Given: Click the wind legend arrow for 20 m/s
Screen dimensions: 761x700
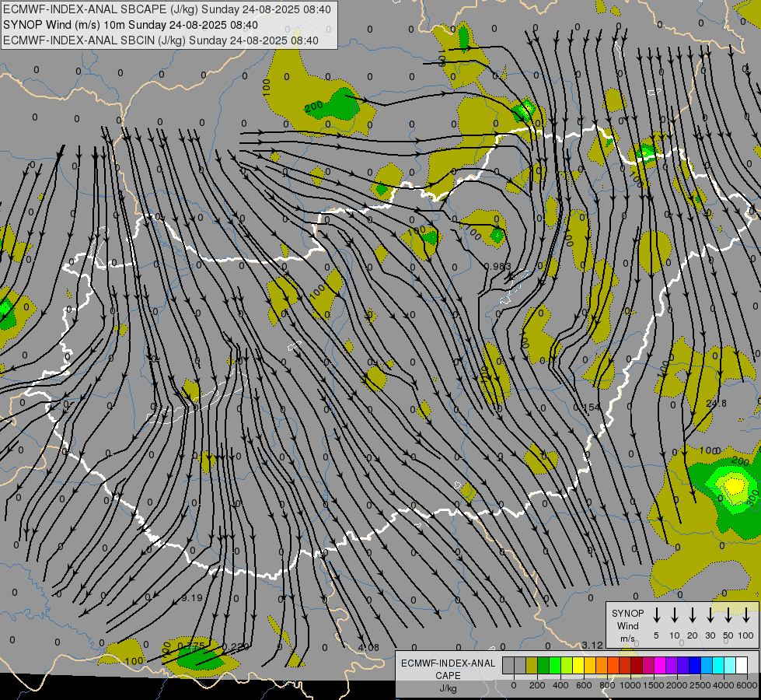Looking at the screenshot, I should click(692, 615).
